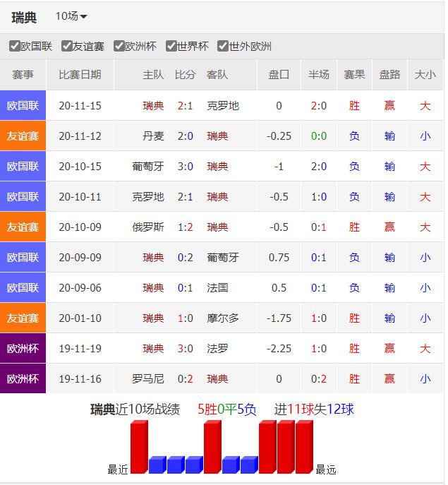The image size is (448, 485).
Task: Click the 法国 team name
Action: tap(217, 288)
